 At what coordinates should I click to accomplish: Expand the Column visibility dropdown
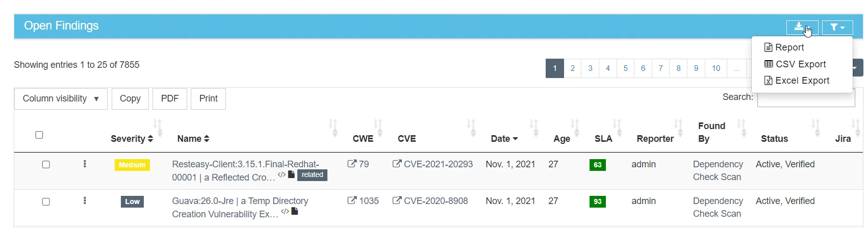tap(61, 98)
